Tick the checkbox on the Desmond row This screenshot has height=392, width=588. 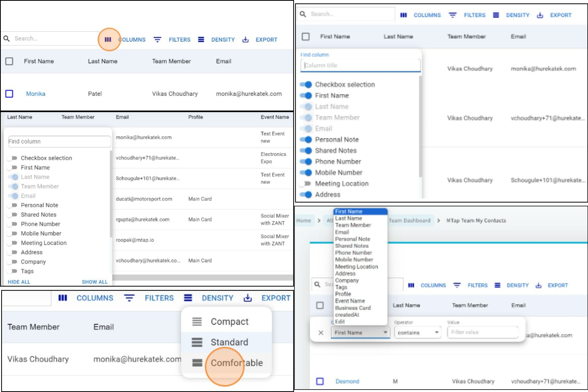(x=320, y=381)
